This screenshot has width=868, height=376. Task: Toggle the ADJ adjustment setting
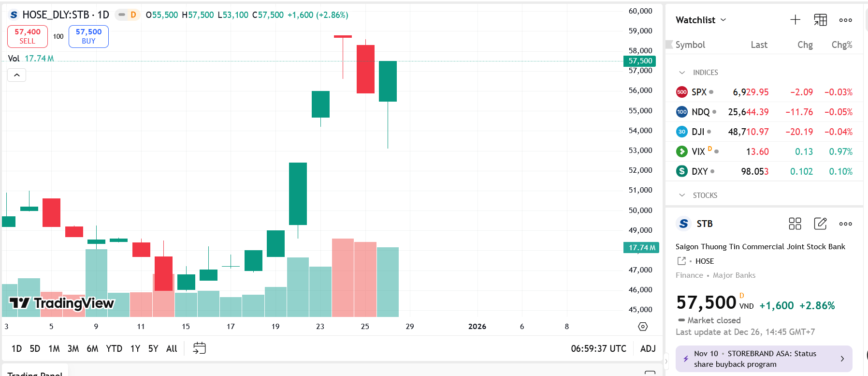click(648, 348)
